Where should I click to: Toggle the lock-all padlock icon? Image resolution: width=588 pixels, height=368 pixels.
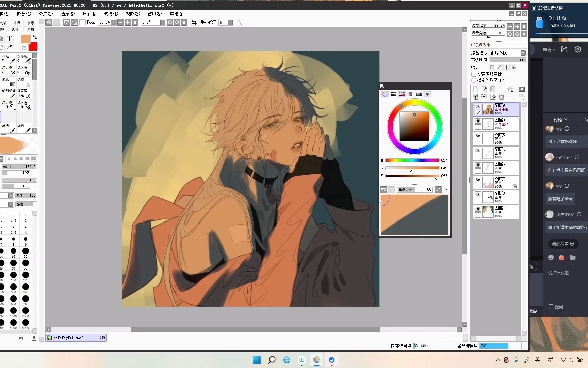click(514, 67)
